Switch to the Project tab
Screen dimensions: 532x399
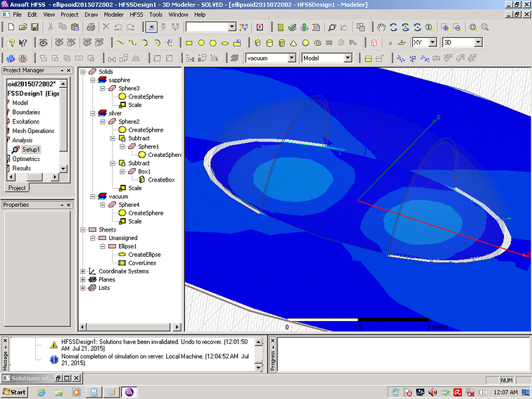point(17,188)
